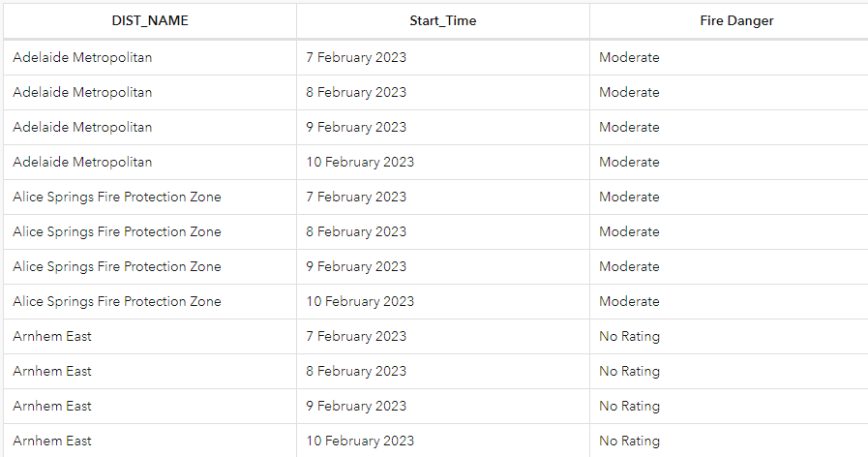Select No Rating for Arnhem East 9 February

coord(629,406)
